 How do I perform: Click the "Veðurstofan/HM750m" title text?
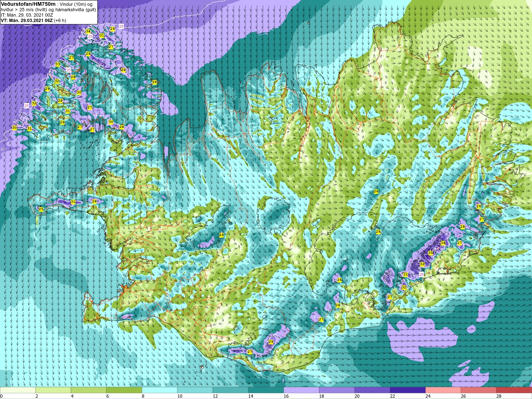click(x=28, y=4)
